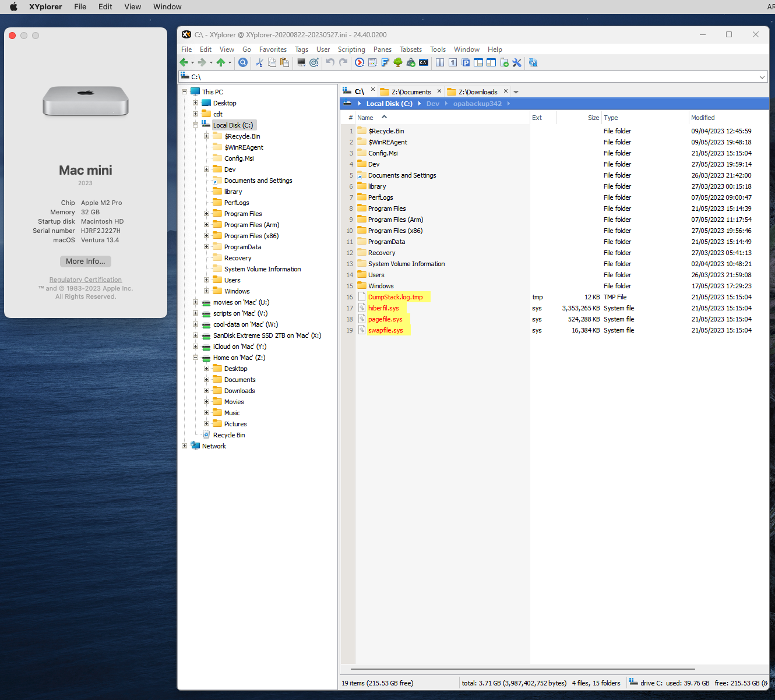Open the Regulatory Certification link
This screenshot has width=775, height=700.
click(x=85, y=280)
